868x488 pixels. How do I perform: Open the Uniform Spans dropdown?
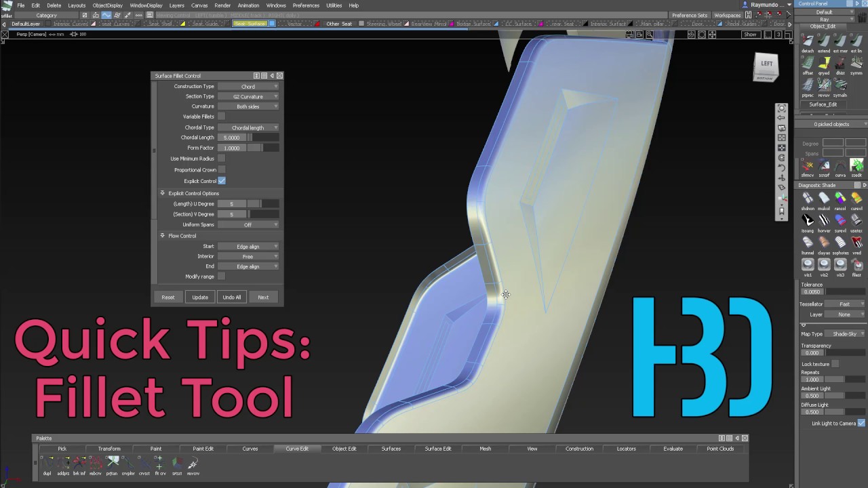click(x=248, y=224)
